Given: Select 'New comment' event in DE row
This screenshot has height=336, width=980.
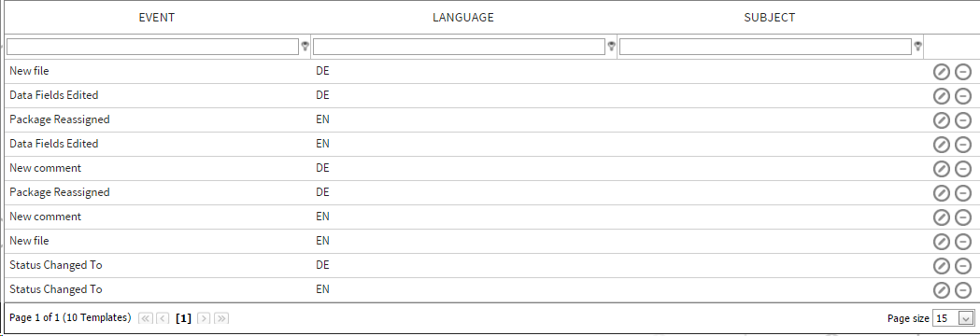Looking at the screenshot, I should [45, 168].
